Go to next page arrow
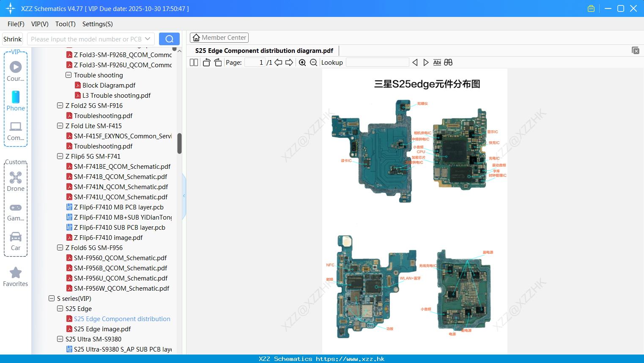 (289, 63)
